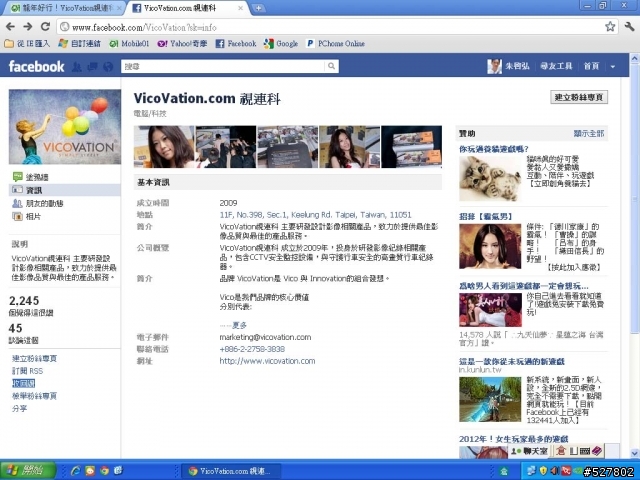
Task: Switch to the VicoVation.com Facebook tab
Action: (188, 8)
